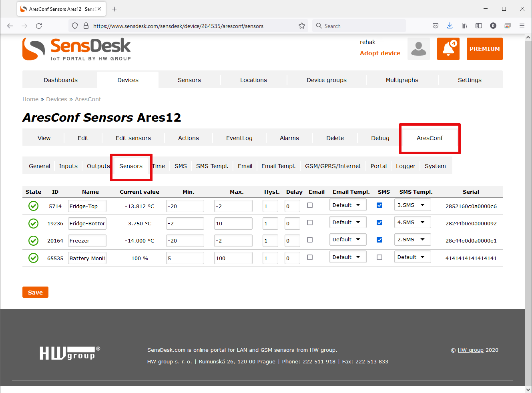
Task: Open Email Templ. dropdown for Fridge-Top
Action: tap(348, 205)
